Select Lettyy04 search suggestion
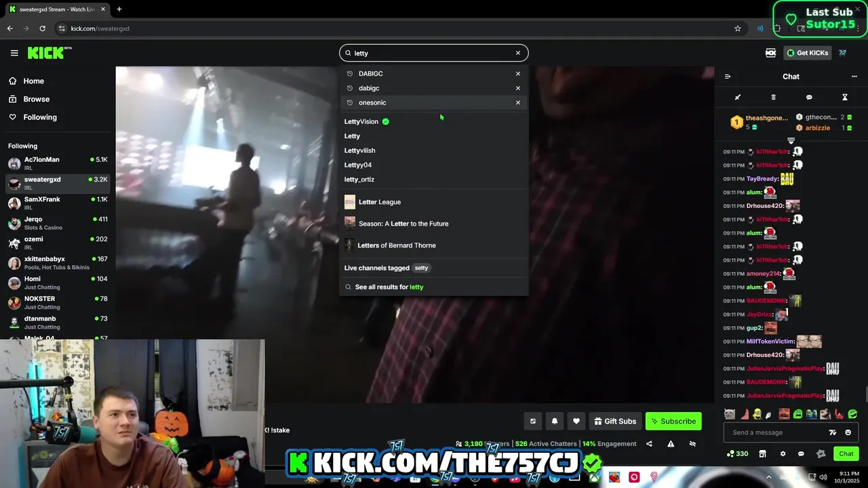Screen dimensions: 868x488 [x=434, y=165]
